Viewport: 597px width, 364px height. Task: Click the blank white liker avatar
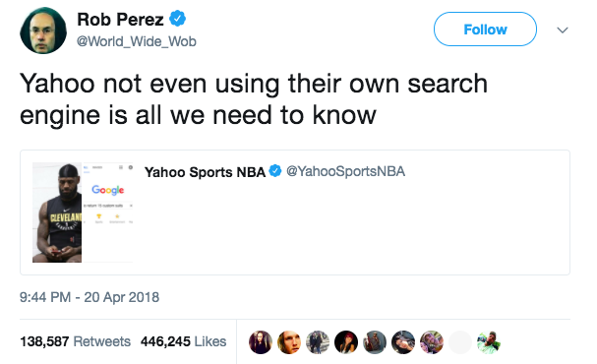[460, 342]
